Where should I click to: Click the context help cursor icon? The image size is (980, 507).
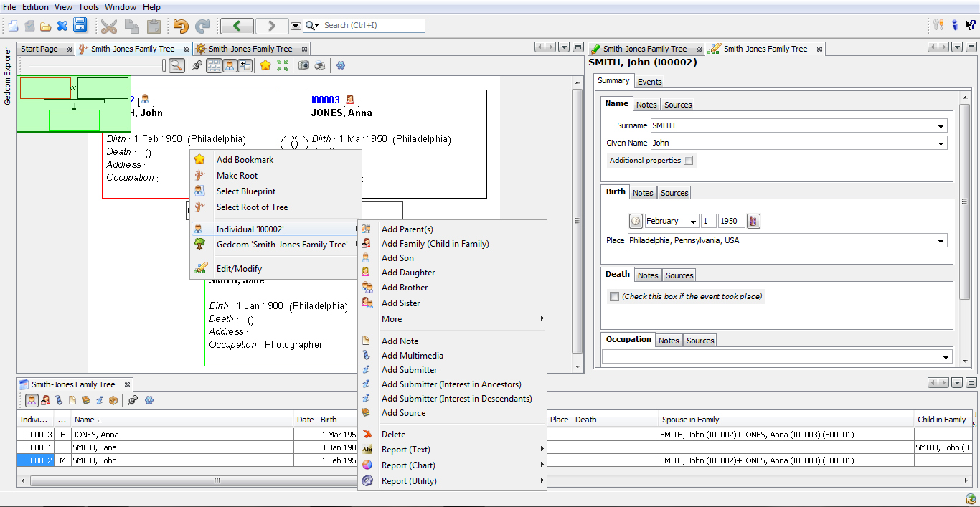pos(970,25)
